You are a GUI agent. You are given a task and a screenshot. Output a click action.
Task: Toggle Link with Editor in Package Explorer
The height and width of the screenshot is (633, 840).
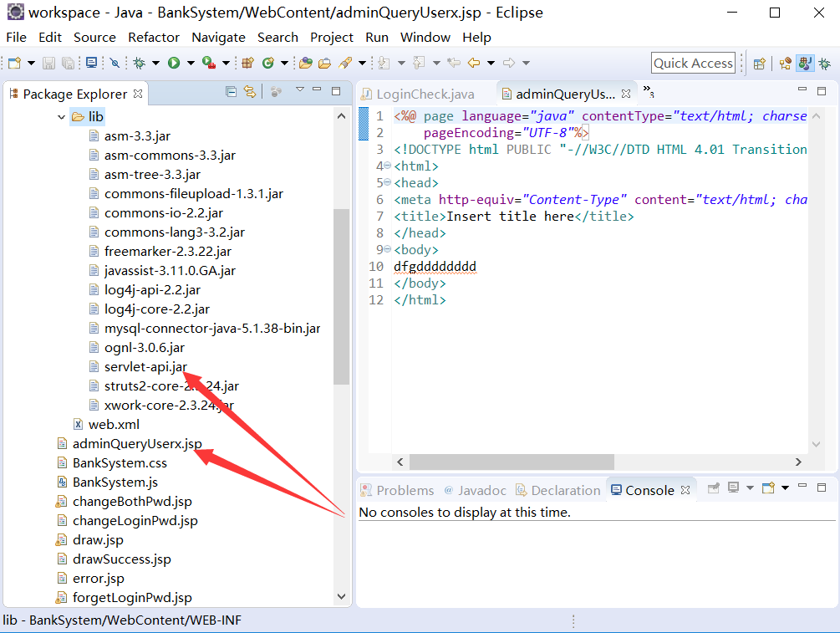[250, 92]
